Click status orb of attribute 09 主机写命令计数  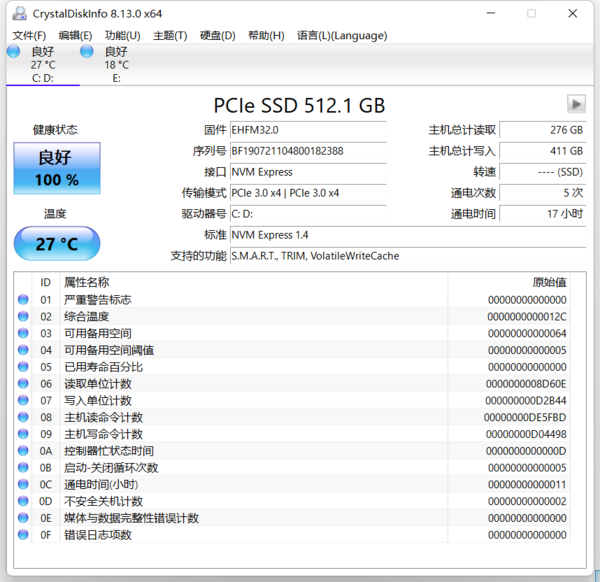point(23,434)
